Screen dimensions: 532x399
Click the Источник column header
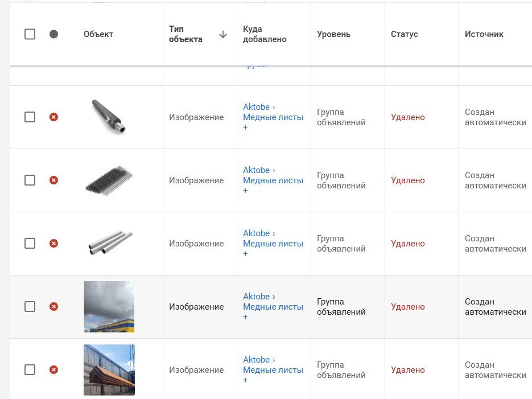coord(484,34)
